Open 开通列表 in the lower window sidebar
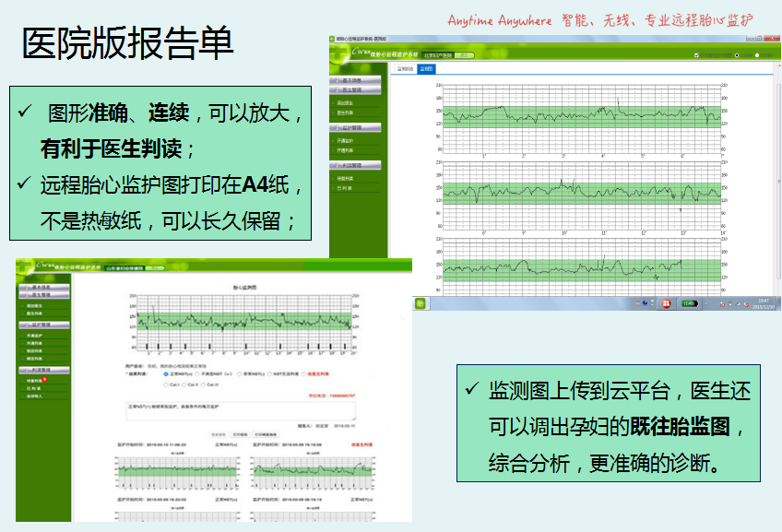 point(34,344)
